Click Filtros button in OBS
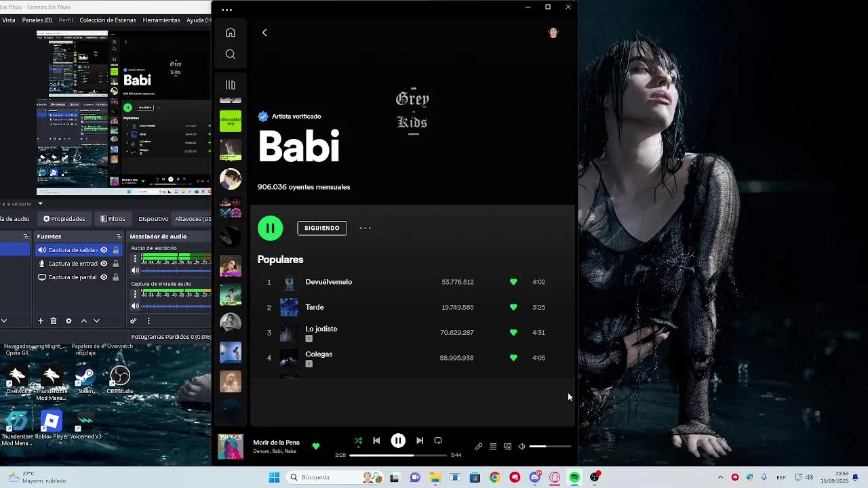This screenshot has height=488, width=868. pyautogui.click(x=113, y=219)
